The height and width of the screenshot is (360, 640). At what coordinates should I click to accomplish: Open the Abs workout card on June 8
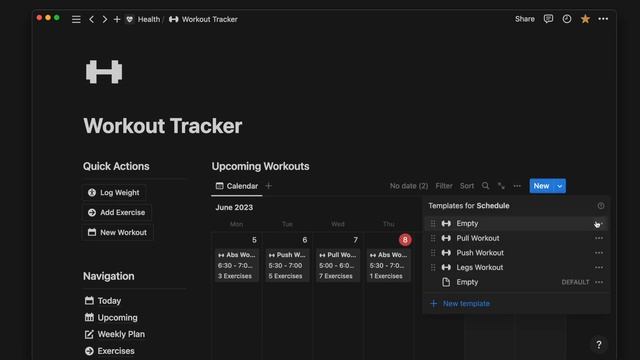click(389, 265)
